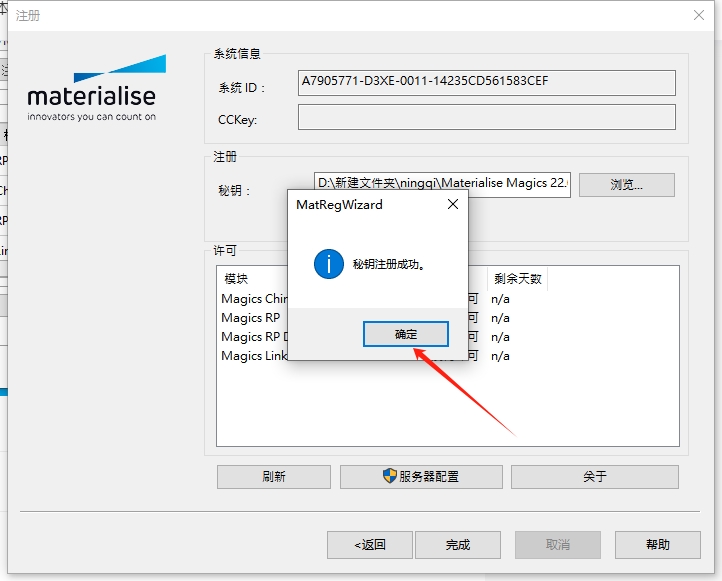The width and height of the screenshot is (722, 581).
Task: Click the shield icon on 服务器配置
Action: pyautogui.click(x=390, y=476)
